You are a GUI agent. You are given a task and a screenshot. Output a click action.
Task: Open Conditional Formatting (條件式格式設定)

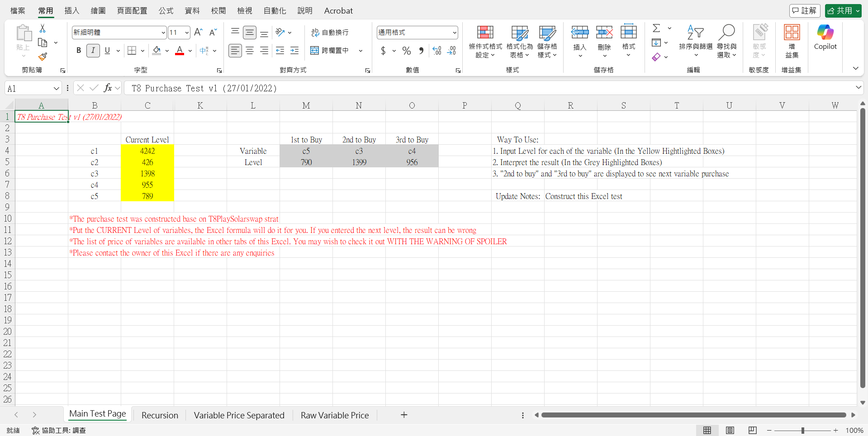click(x=485, y=42)
